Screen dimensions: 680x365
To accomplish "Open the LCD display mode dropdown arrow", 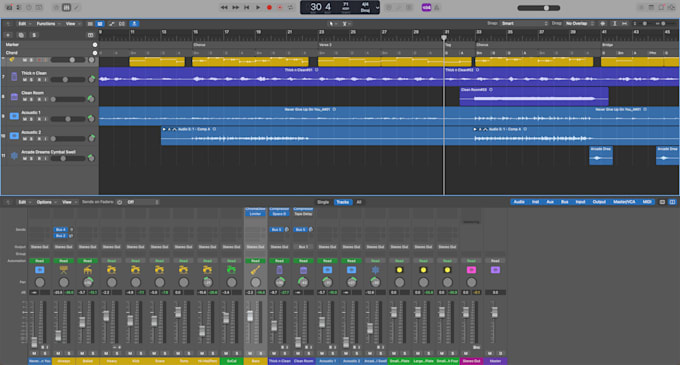I will coord(377,7).
